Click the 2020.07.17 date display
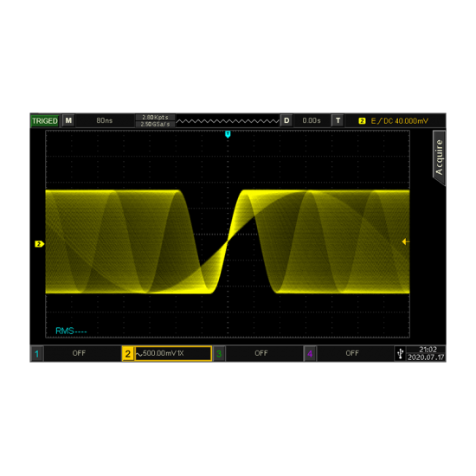The width and height of the screenshot is (476, 476). click(x=426, y=357)
